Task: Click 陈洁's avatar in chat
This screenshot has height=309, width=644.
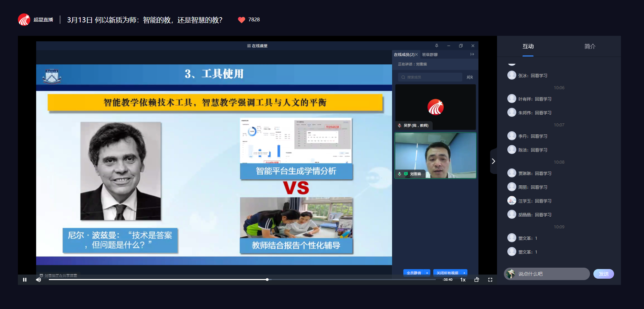Action: (512, 150)
